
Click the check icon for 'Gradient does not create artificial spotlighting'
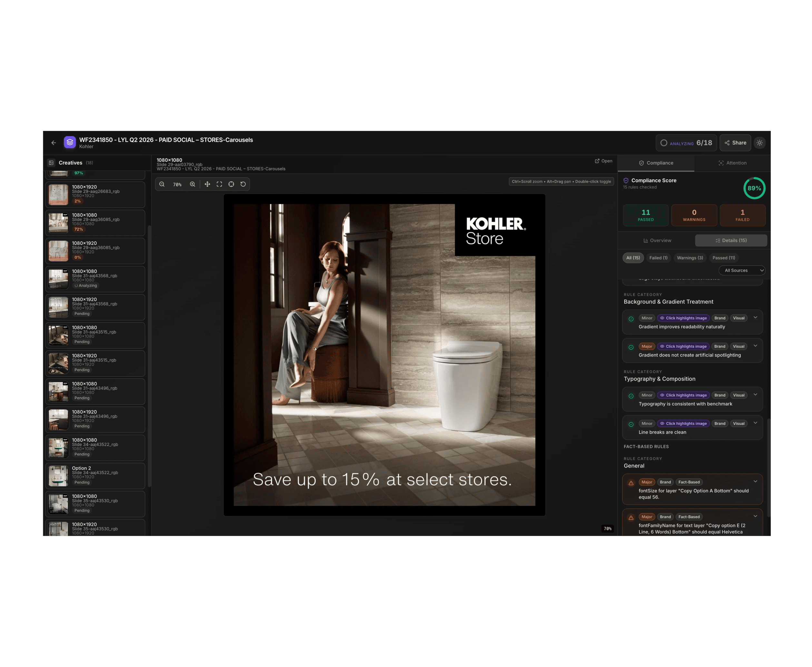[x=631, y=347]
